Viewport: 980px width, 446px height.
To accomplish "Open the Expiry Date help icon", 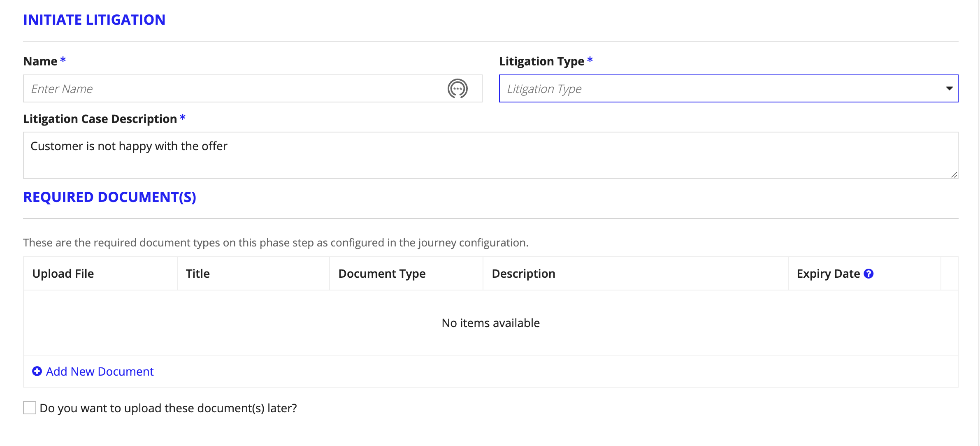I will tap(869, 274).
